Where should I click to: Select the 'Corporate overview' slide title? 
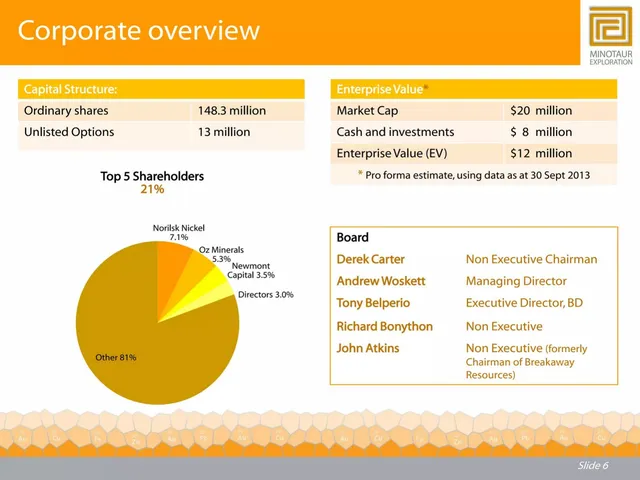click(139, 31)
